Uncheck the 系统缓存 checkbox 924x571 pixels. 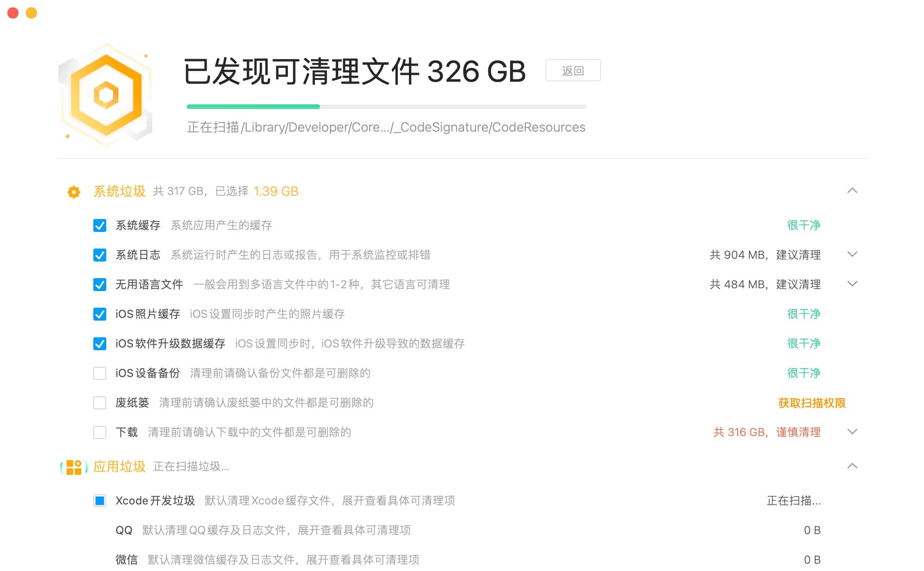pyautogui.click(x=100, y=225)
